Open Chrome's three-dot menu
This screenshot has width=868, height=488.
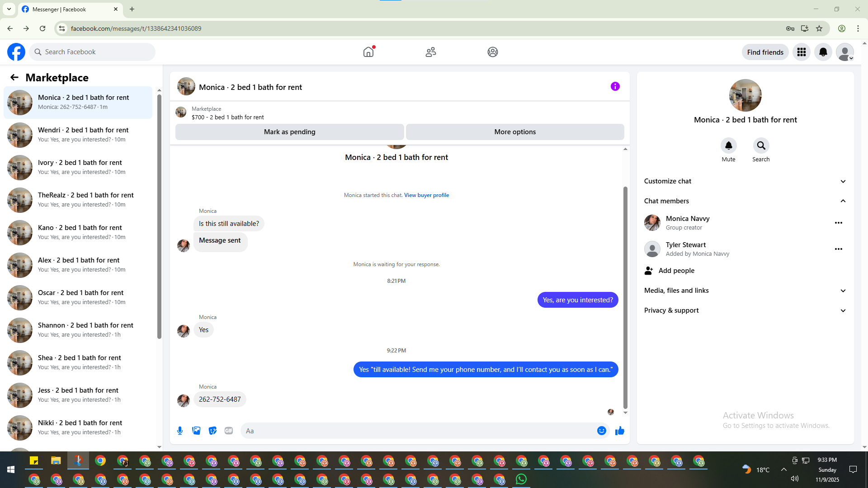tap(858, 28)
